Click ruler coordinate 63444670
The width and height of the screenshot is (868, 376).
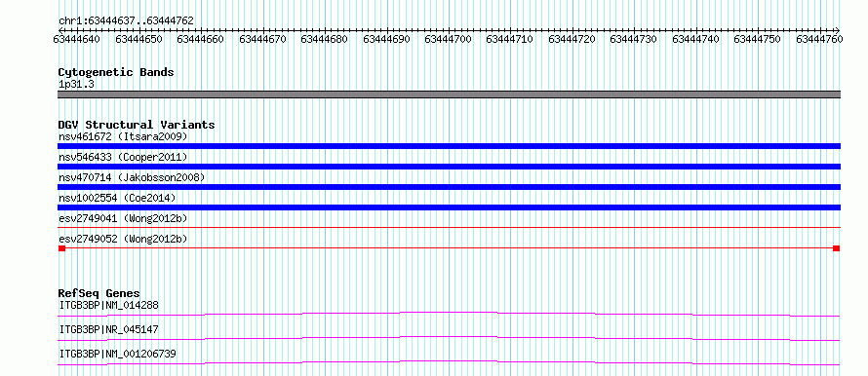click(x=262, y=40)
